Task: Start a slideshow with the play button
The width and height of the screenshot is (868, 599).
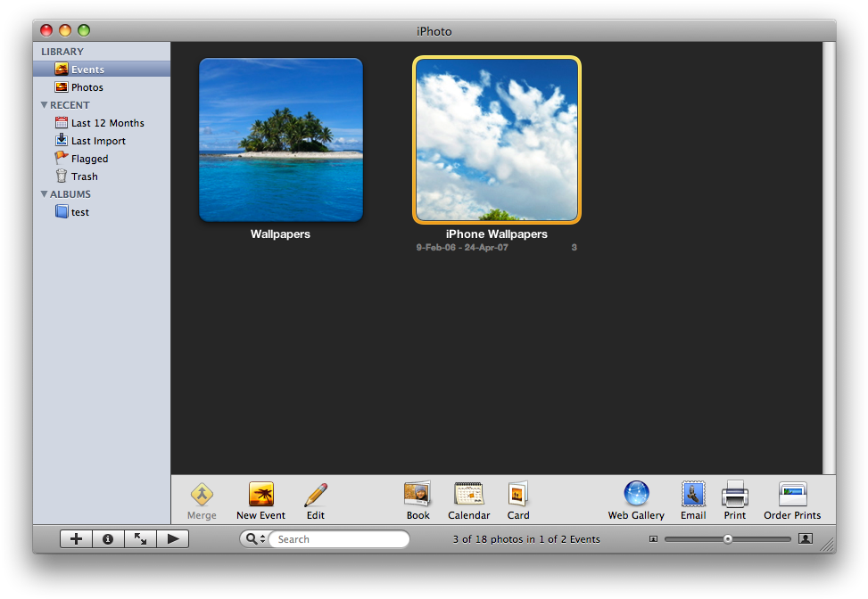Action: (x=171, y=538)
